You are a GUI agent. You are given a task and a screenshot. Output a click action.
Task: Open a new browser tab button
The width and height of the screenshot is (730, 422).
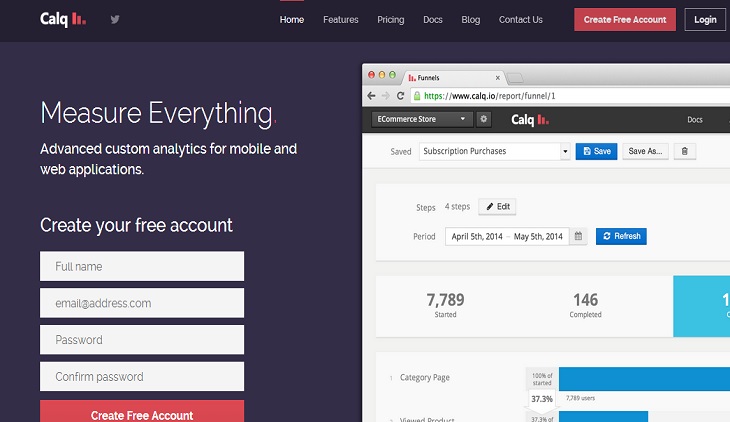(515, 78)
